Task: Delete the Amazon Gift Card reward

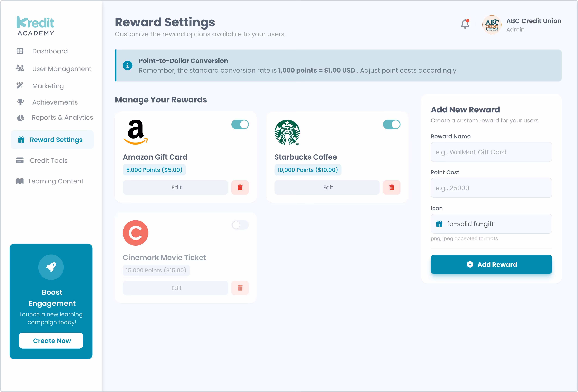Action: pos(240,187)
